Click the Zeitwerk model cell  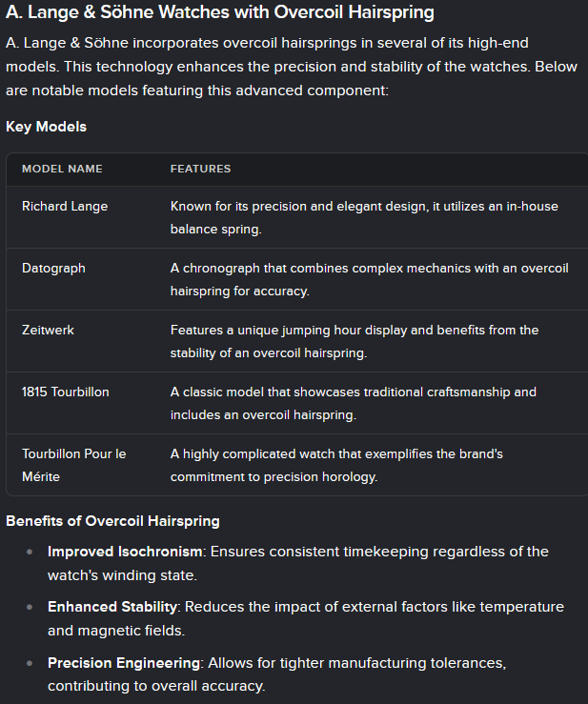click(48, 330)
